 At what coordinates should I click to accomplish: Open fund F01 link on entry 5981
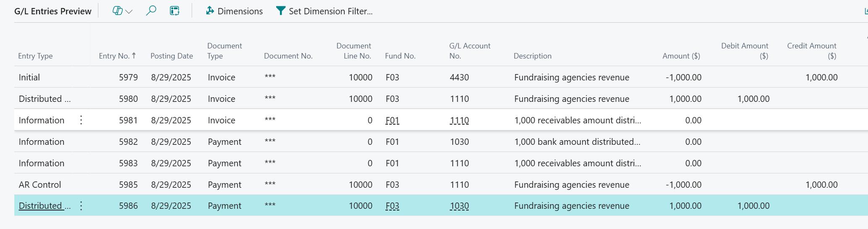click(392, 120)
